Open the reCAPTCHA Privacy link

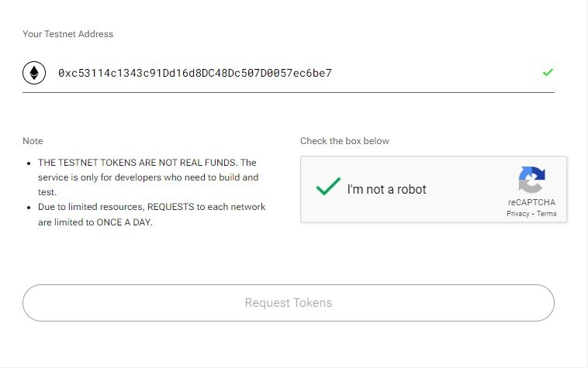[517, 214]
